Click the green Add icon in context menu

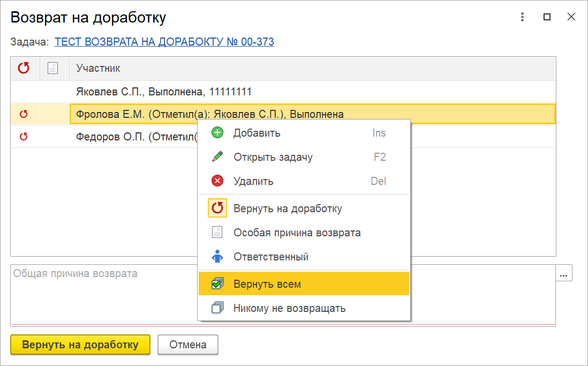[217, 133]
